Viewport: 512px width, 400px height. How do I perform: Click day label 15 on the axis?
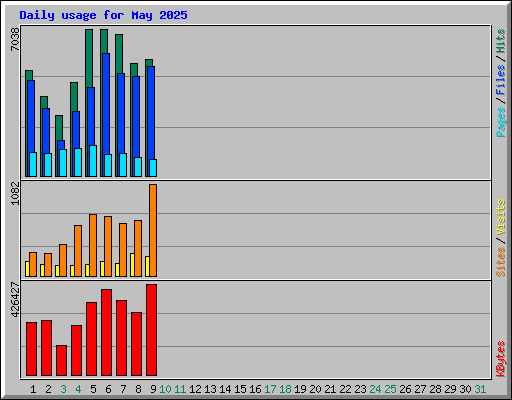[240, 389]
